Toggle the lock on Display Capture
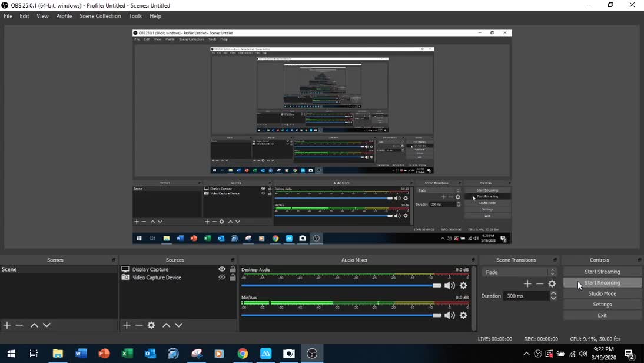This screenshot has height=363, width=644. 233,269
